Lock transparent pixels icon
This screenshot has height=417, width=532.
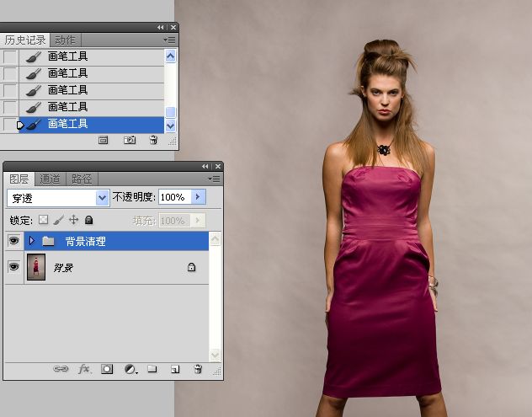coord(43,220)
